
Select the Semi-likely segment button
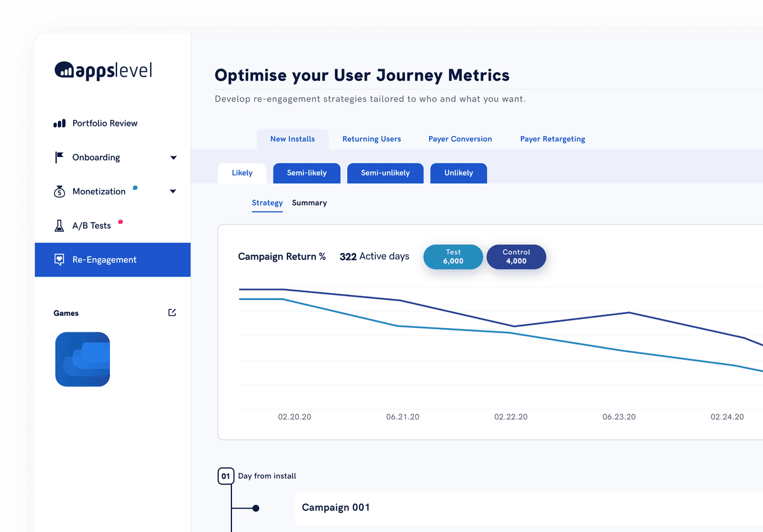(306, 173)
